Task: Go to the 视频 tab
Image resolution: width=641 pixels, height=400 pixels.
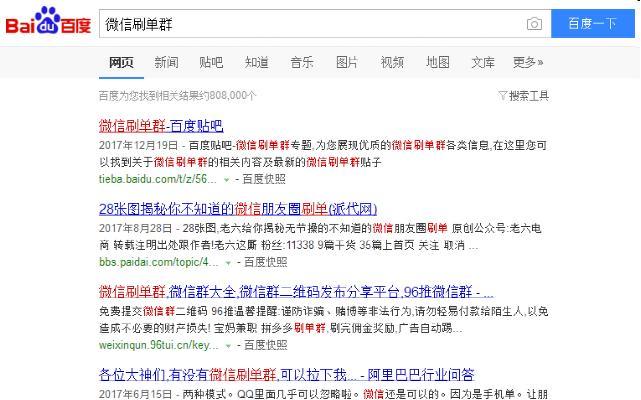Action: 392,62
